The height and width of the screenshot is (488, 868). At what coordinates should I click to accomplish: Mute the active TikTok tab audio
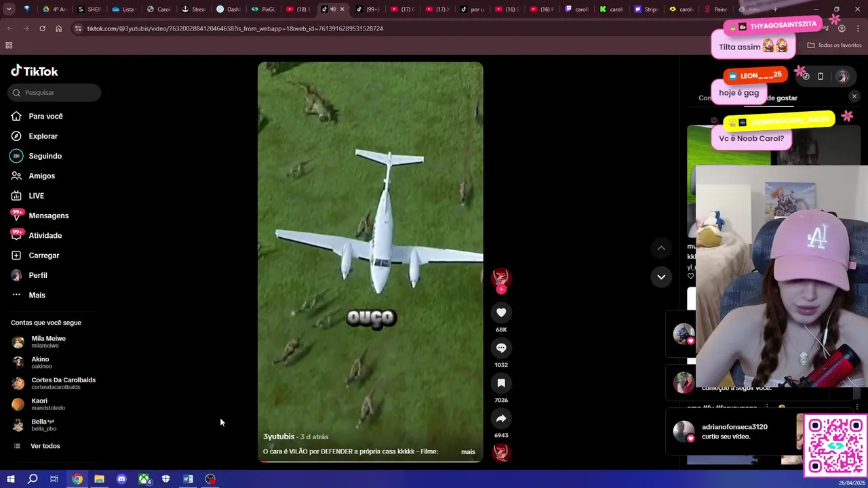click(x=333, y=9)
